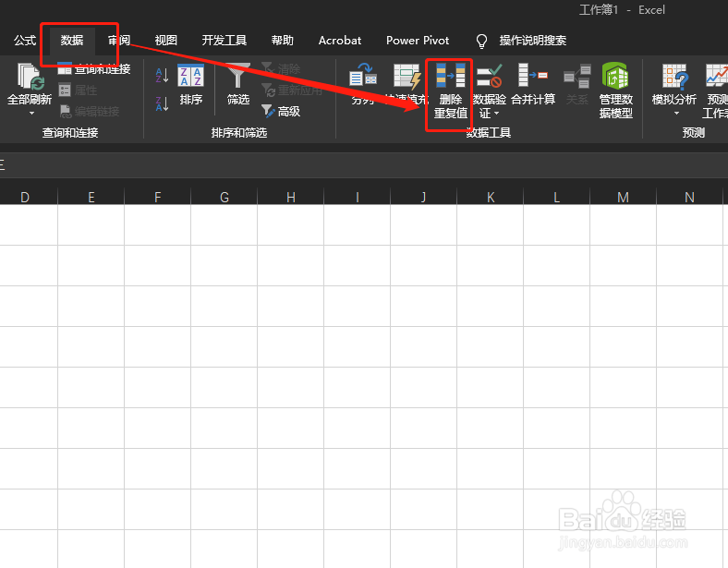
Task: Open the Acrobat tab
Action: pyautogui.click(x=340, y=41)
